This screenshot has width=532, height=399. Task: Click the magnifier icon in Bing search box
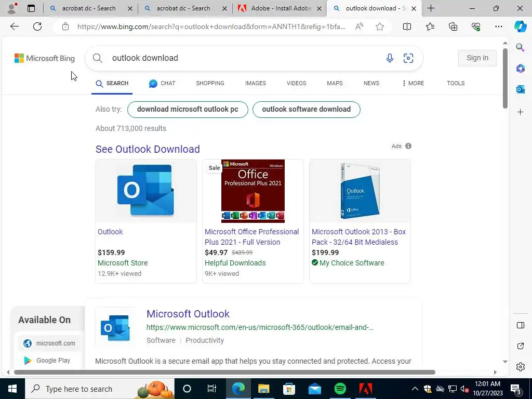tap(97, 58)
